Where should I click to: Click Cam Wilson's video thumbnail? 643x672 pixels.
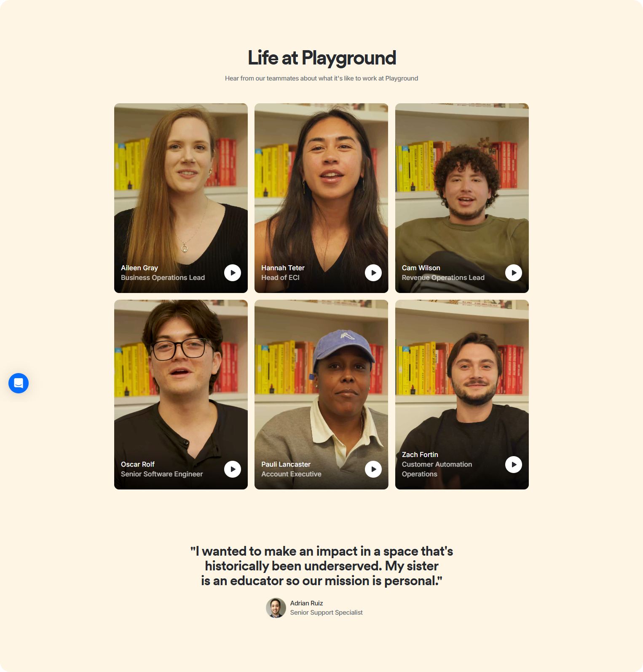(x=462, y=198)
